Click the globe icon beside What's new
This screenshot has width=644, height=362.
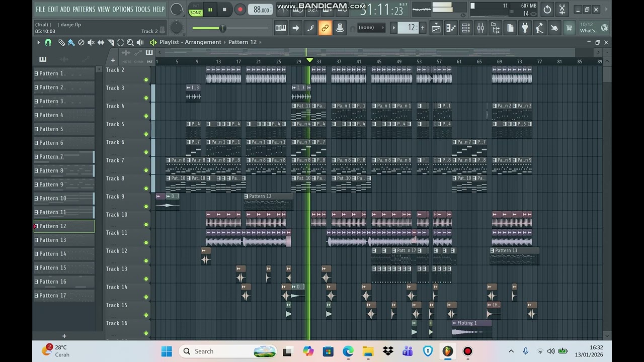coord(605,28)
